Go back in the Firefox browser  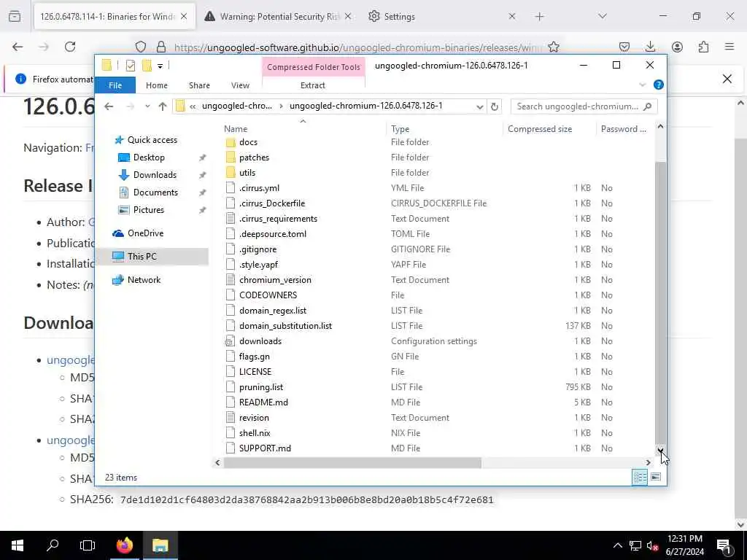coord(18,47)
